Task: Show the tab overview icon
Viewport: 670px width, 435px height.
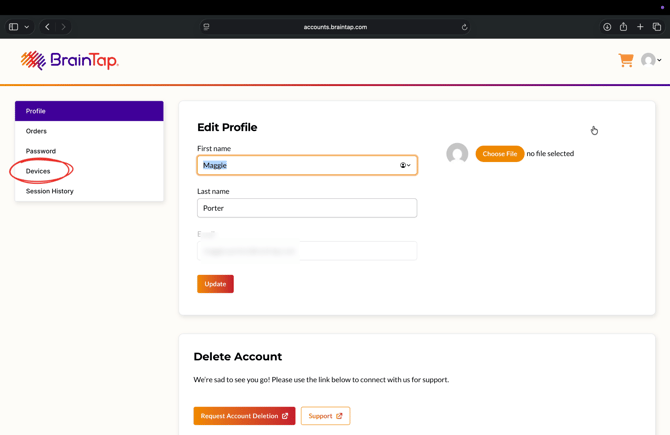Action: [x=657, y=27]
